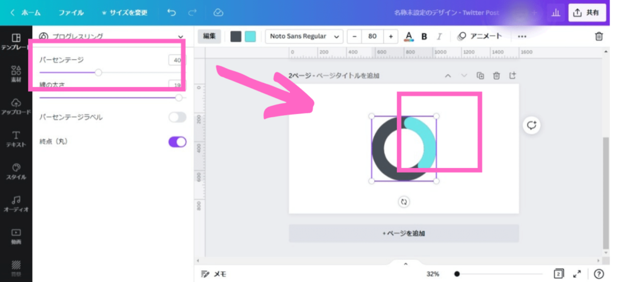Duplicate page 2

pyautogui.click(x=480, y=76)
